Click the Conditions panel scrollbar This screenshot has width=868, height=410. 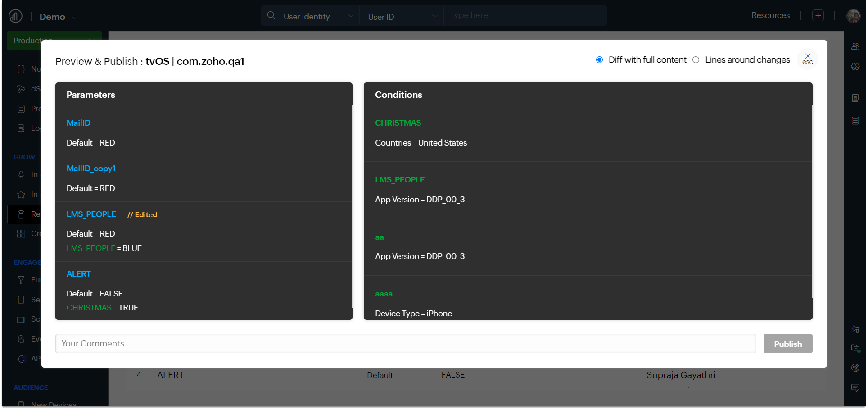(812, 201)
